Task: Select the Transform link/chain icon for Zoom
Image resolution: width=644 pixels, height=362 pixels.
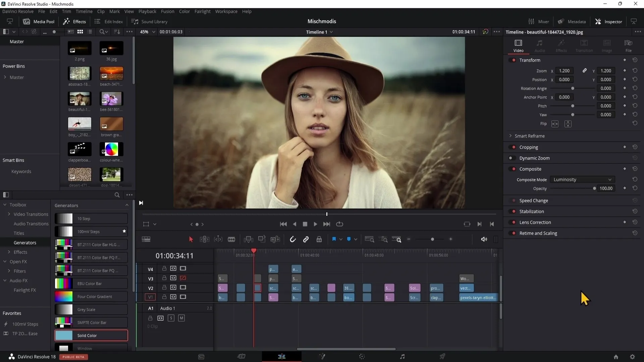Action: click(x=584, y=71)
